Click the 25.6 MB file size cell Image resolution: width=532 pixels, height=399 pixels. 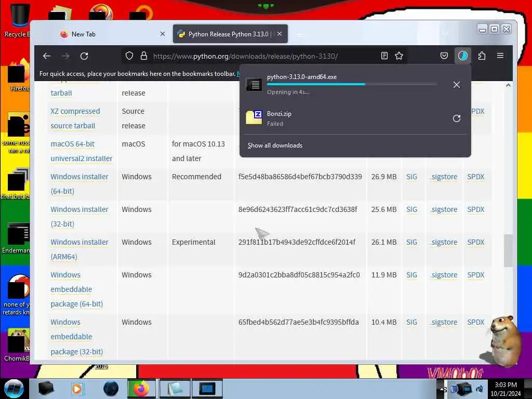pyautogui.click(x=384, y=209)
